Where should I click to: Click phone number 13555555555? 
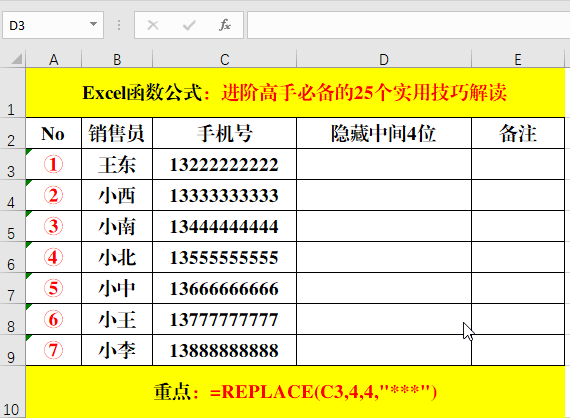pyautogui.click(x=225, y=257)
